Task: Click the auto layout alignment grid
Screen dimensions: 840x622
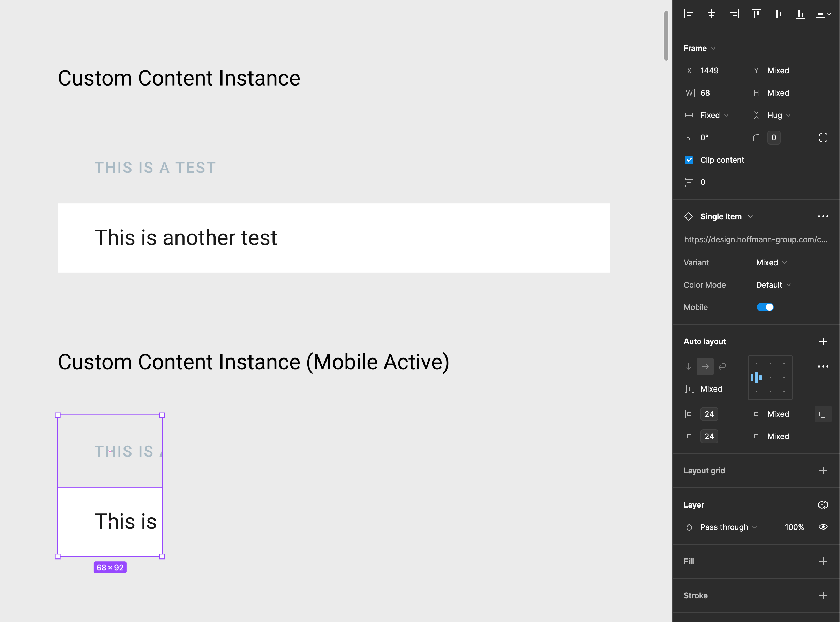Action: [x=770, y=378]
